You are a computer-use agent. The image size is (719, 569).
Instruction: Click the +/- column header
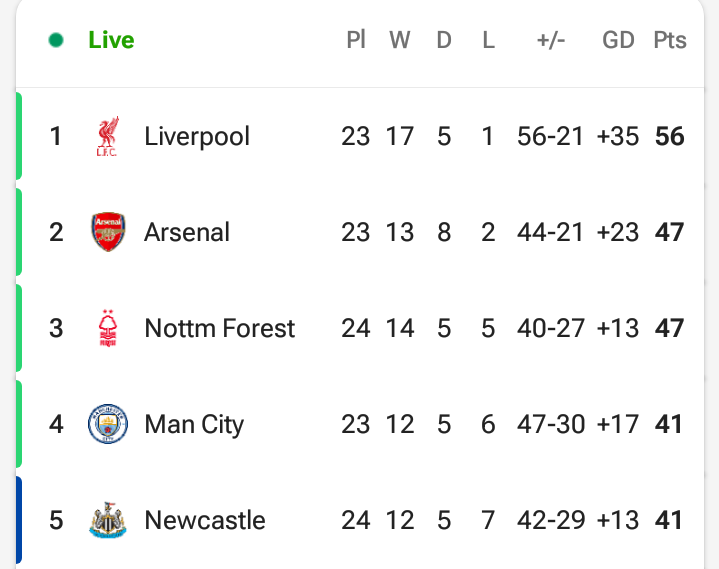pos(551,40)
